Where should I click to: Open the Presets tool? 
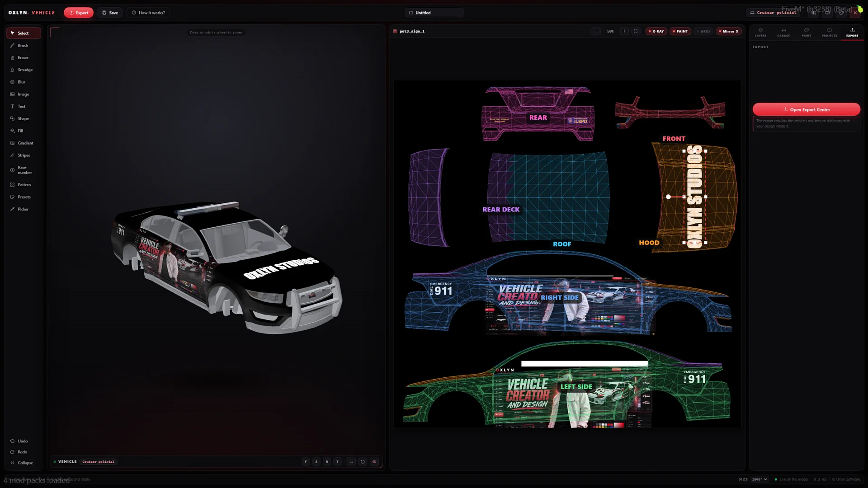(x=24, y=197)
